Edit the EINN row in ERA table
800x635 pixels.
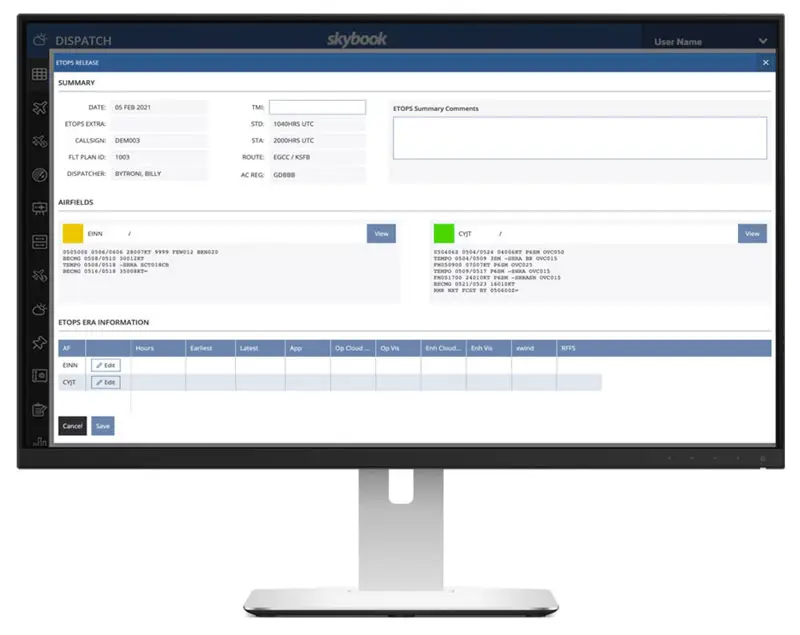[x=105, y=366]
